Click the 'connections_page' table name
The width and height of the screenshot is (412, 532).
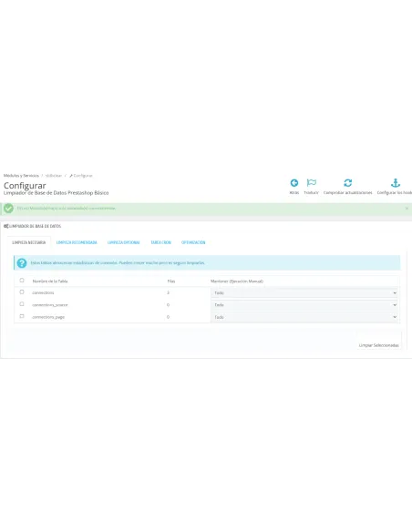48,317
